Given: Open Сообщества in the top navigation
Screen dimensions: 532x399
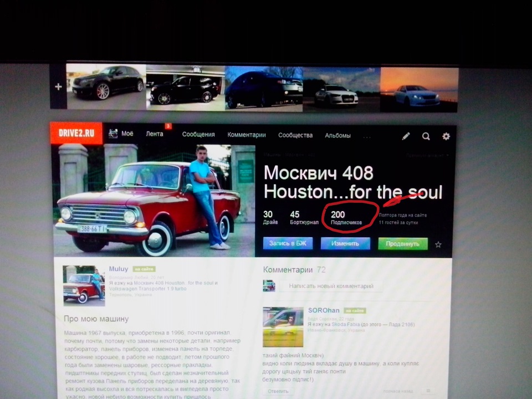Looking at the screenshot, I should click(x=295, y=135).
